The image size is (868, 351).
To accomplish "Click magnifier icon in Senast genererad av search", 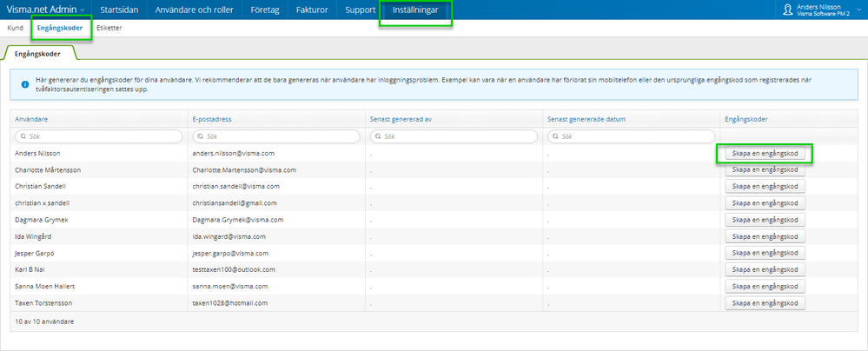I will tap(378, 136).
